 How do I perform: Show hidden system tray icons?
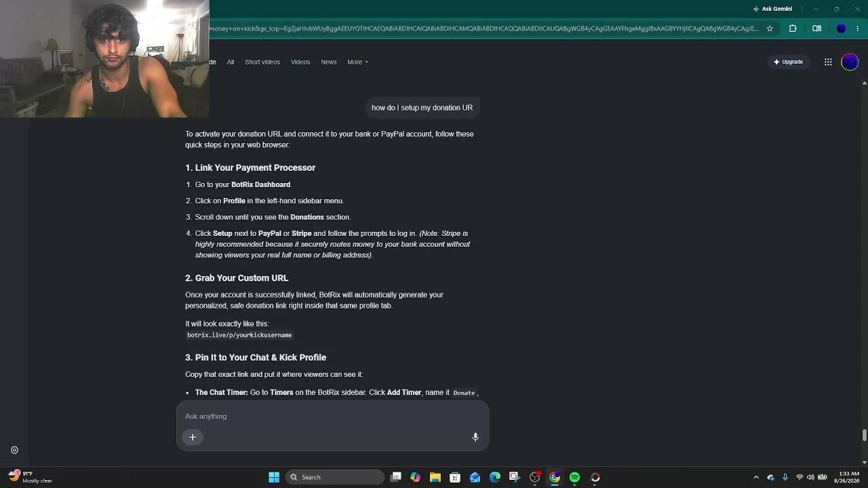tap(756, 477)
